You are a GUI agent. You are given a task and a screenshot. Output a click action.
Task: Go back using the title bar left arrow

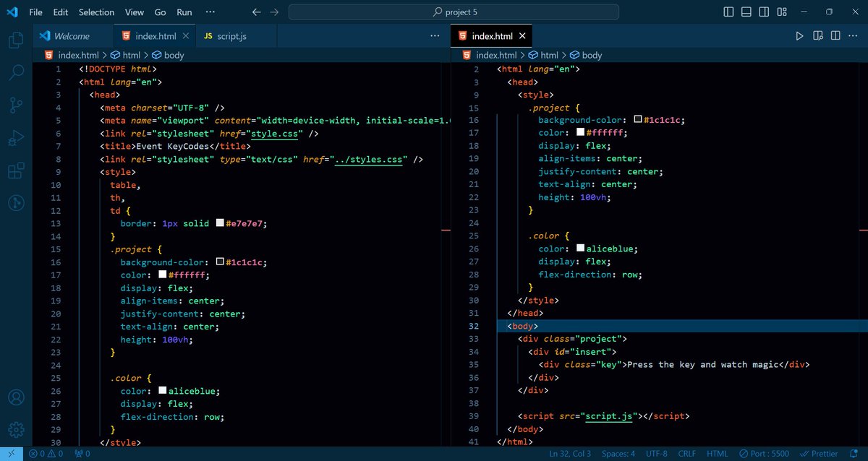256,12
